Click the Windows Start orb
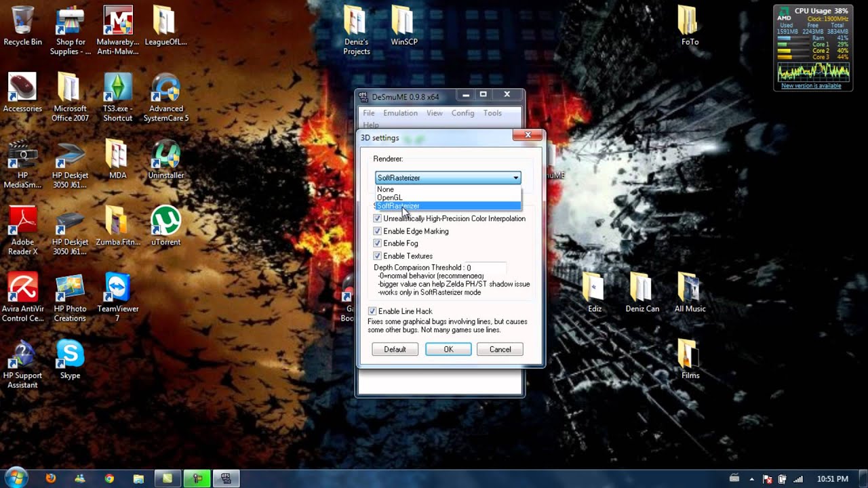Image resolution: width=868 pixels, height=488 pixels. (x=15, y=478)
